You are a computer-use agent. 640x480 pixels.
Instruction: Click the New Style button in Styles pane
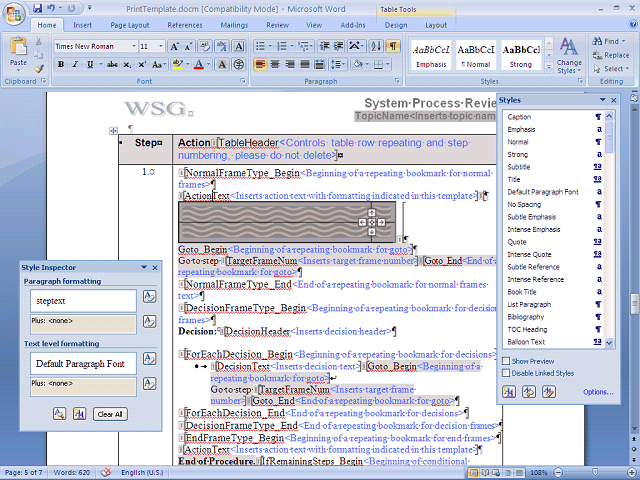point(511,392)
